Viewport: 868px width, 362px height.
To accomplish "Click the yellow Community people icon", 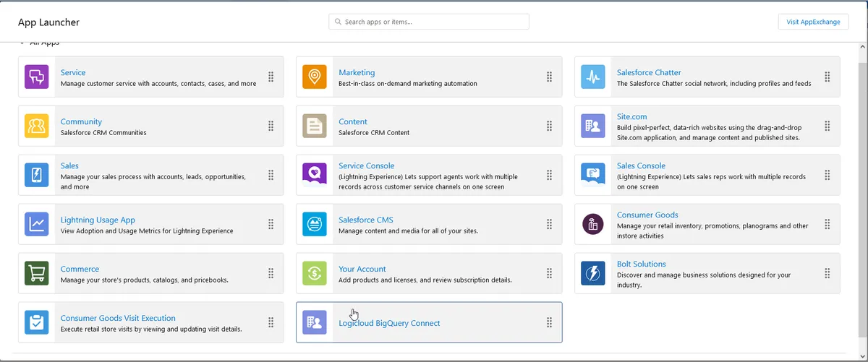I will coord(36,126).
